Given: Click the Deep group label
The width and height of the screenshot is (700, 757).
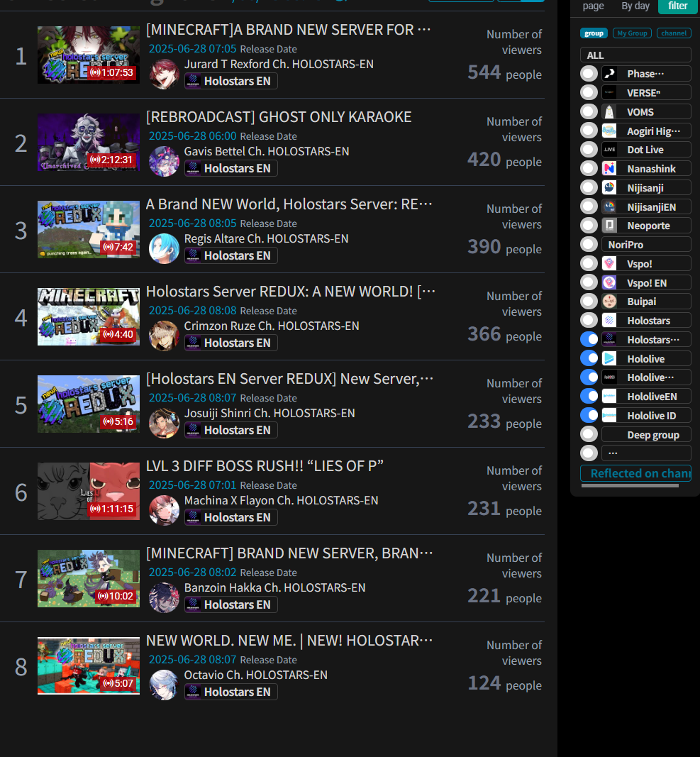Looking at the screenshot, I should [x=646, y=434].
